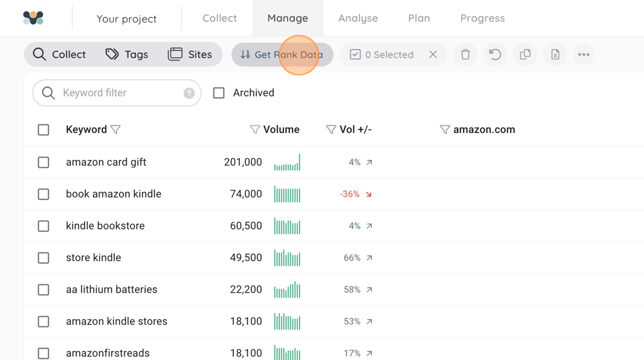The width and height of the screenshot is (644, 360).
Task: Click the 53% volume change value
Action: pos(352,321)
